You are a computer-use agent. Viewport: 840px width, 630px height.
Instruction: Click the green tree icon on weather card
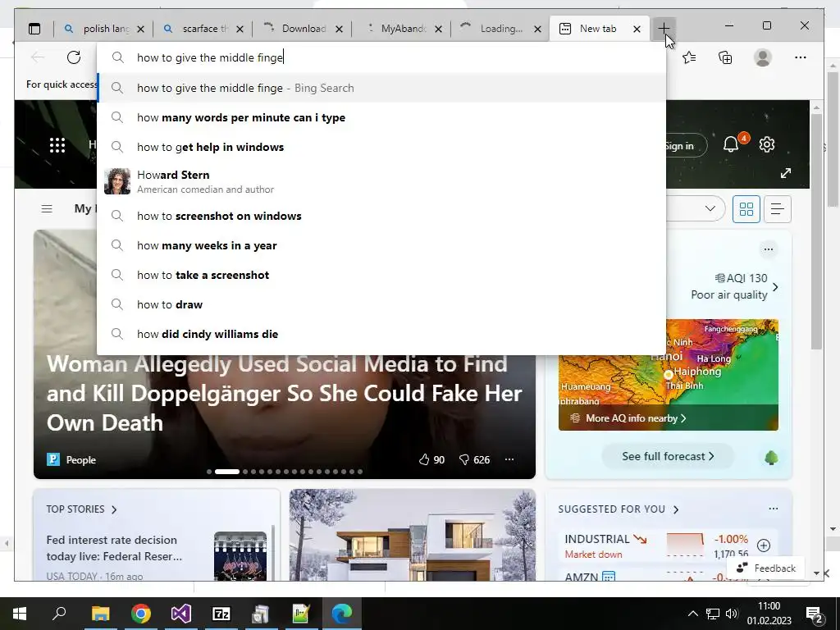coord(771,458)
